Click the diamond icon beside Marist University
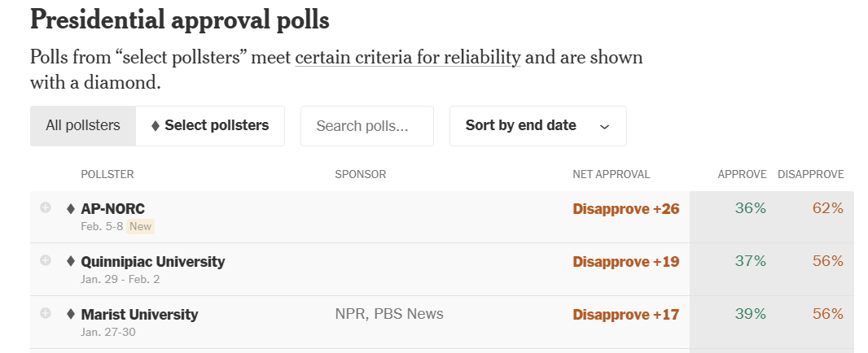868x353 pixels. tap(71, 315)
